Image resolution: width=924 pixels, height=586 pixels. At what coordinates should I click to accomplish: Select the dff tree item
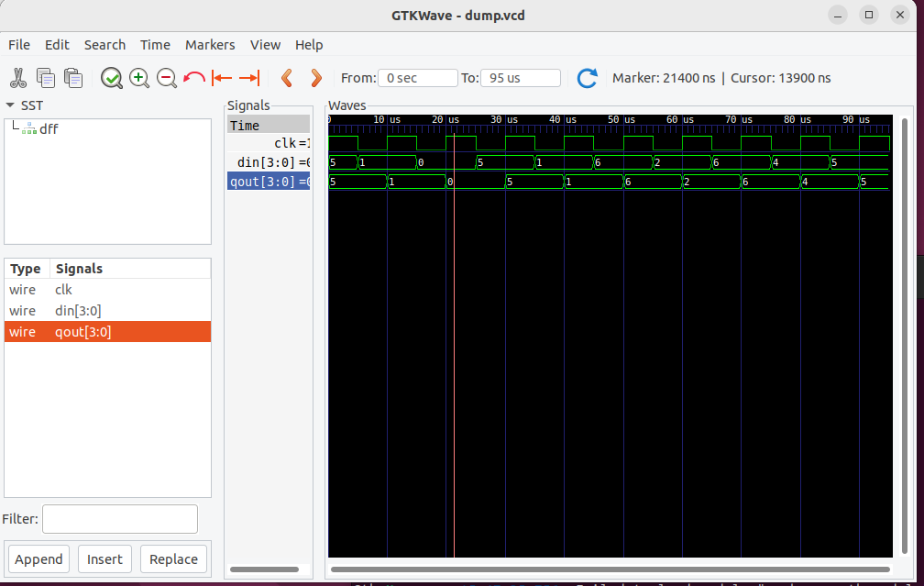click(x=49, y=129)
